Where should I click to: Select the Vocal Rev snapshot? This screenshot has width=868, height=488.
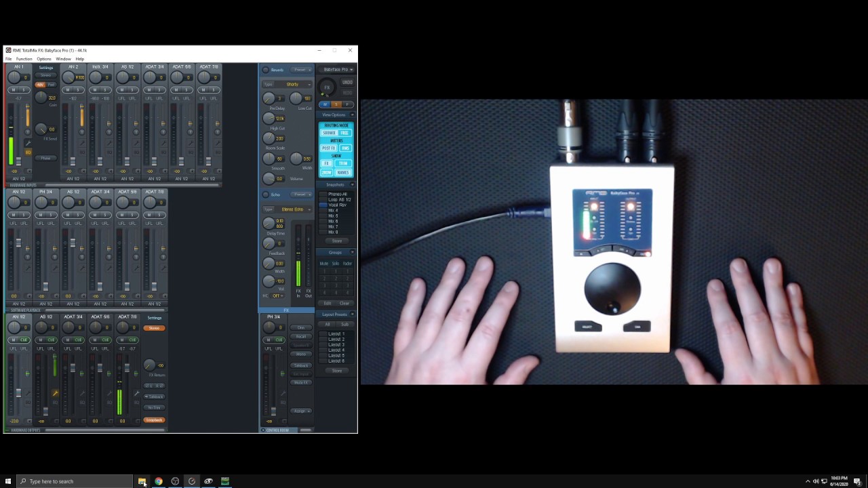point(337,205)
